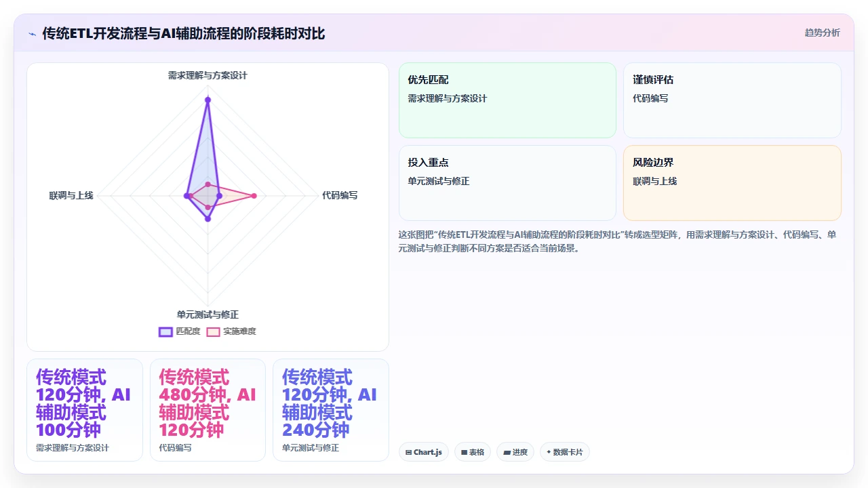Click the radar label 联调与上线

(x=71, y=195)
